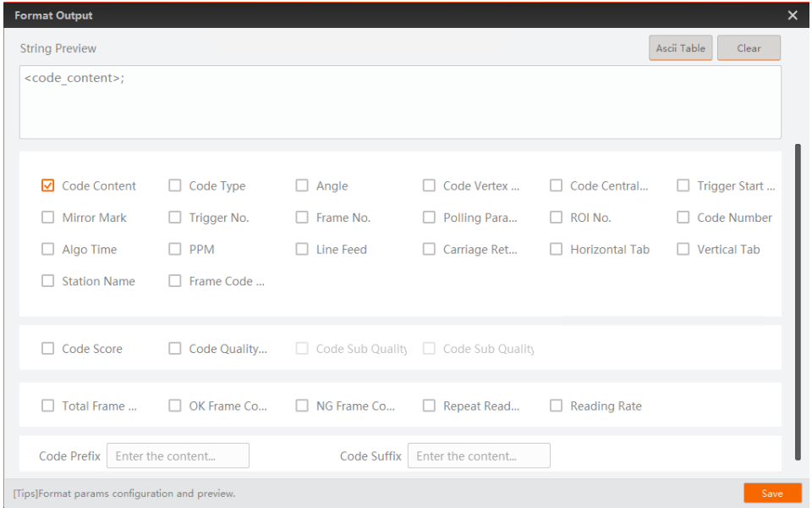Tick the Reading Rate checkbox
The image size is (812, 508).
coord(557,406)
